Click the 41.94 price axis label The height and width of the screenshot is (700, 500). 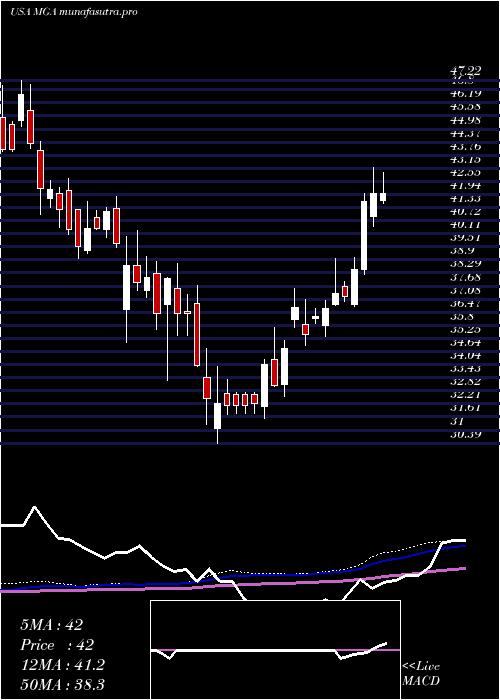tap(465, 186)
